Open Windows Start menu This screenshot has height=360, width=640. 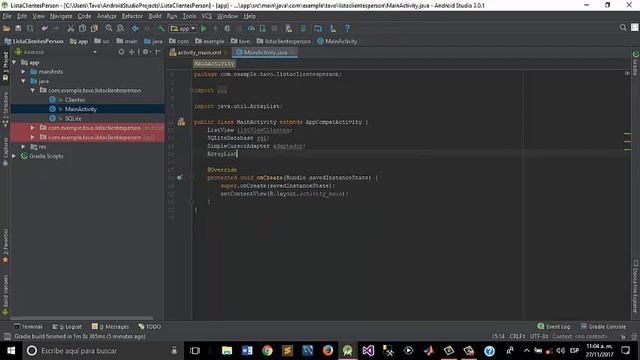(x=11, y=351)
